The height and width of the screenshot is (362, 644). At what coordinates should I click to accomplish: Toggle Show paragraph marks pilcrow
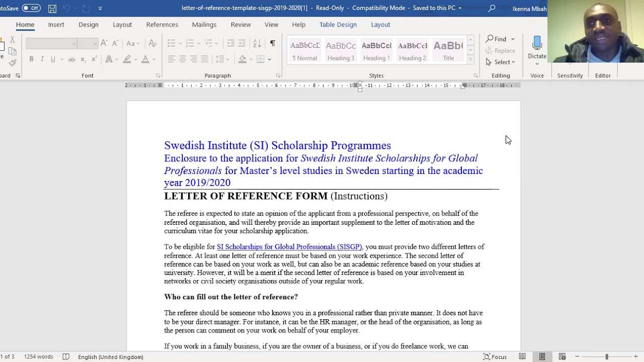(272, 43)
